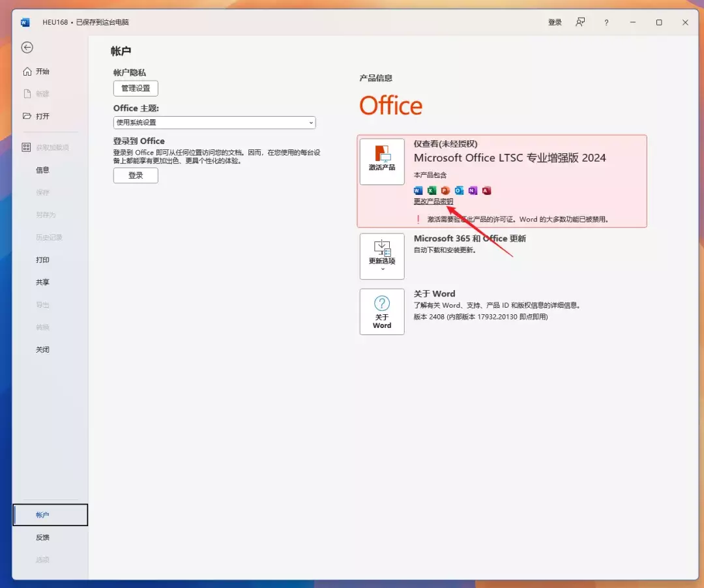Click the OneNote app icon in the product box

click(473, 190)
